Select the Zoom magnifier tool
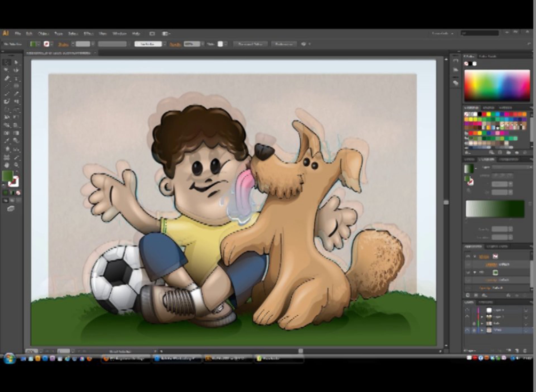 click(x=16, y=165)
